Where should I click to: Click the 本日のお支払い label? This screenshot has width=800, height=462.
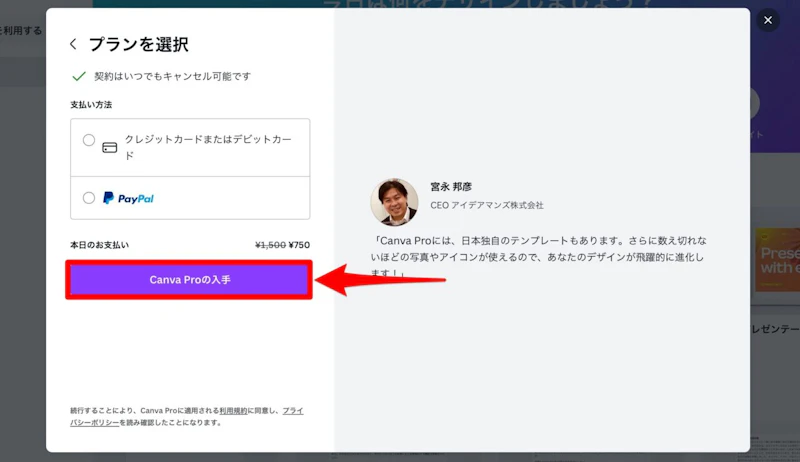pyautogui.click(x=99, y=245)
